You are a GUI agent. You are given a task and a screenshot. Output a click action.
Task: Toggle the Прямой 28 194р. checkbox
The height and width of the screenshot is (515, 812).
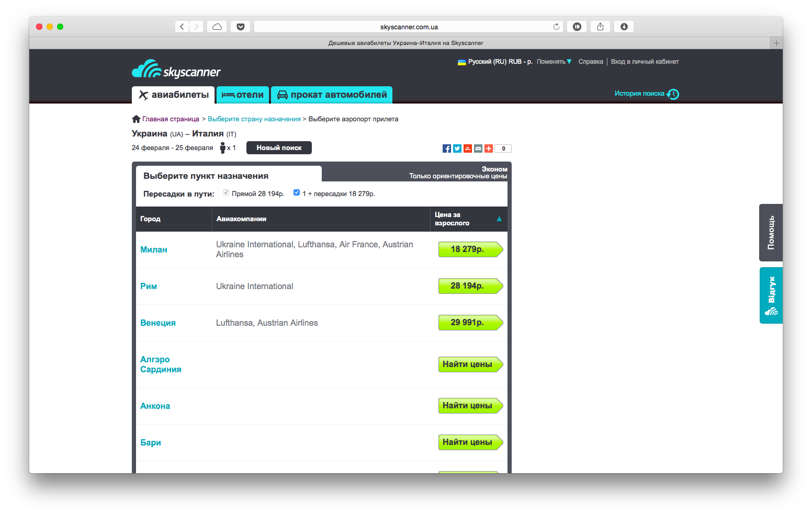226,192
